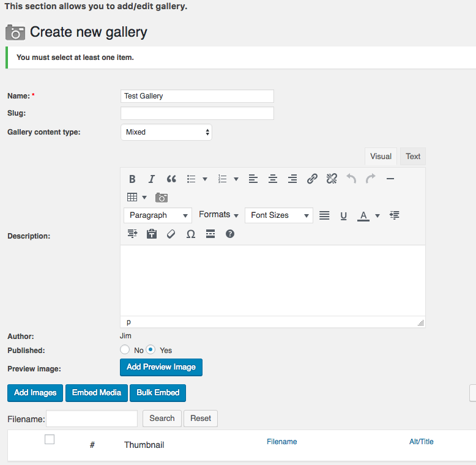The height and width of the screenshot is (465, 476).
Task: Apply italic formatting in the editor
Action: pyautogui.click(x=152, y=179)
